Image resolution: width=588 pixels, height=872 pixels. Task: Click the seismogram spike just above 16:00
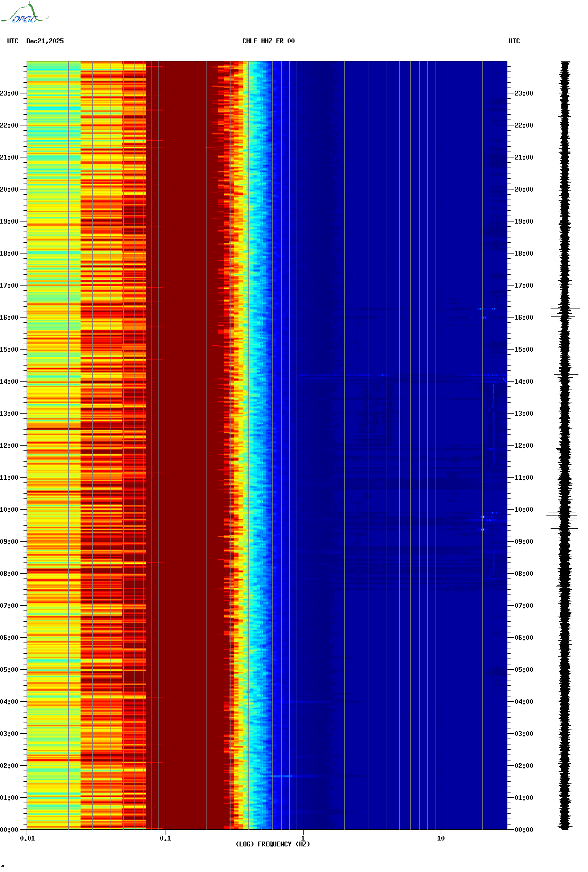click(x=565, y=308)
